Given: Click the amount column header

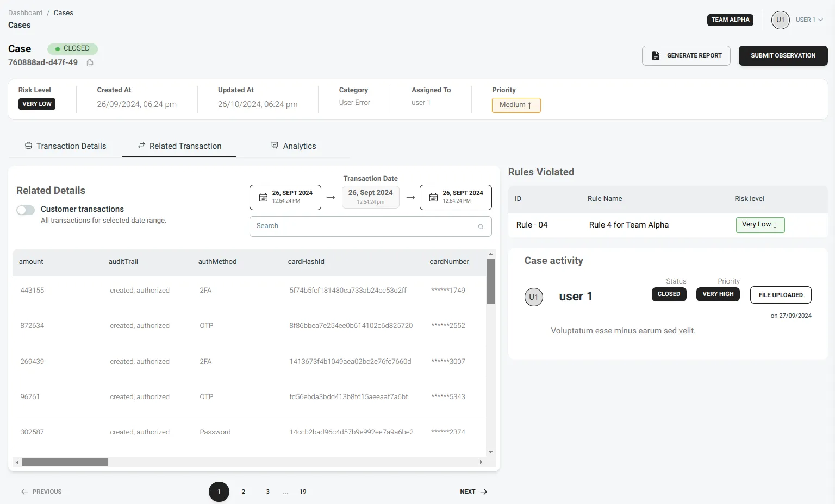Looking at the screenshot, I should point(31,262).
